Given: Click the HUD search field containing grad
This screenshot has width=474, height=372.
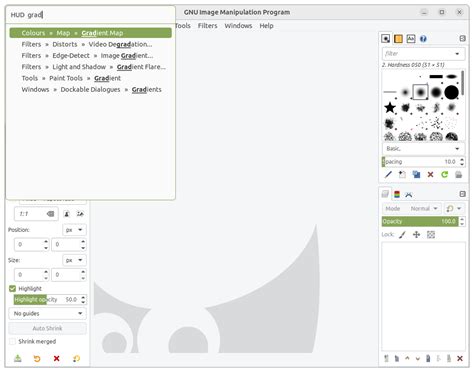Looking at the screenshot, I should [x=90, y=15].
